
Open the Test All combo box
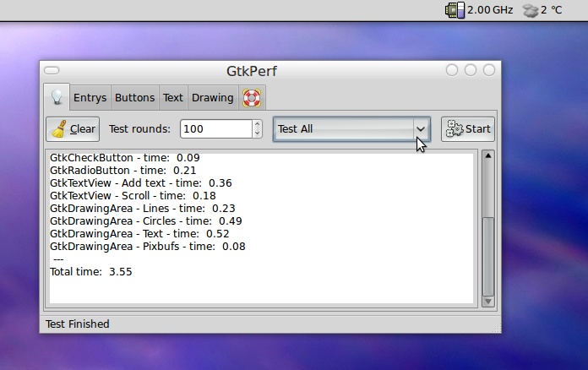351,129
